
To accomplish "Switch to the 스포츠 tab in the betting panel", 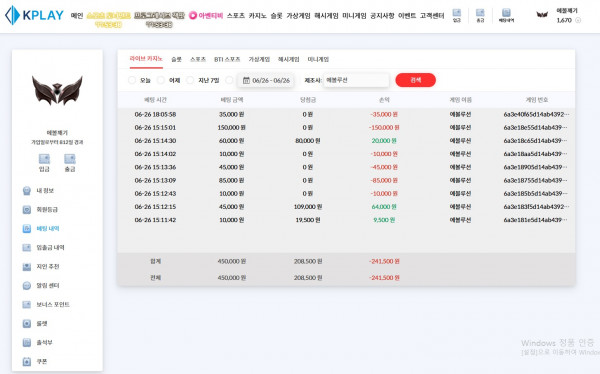I will [198, 59].
